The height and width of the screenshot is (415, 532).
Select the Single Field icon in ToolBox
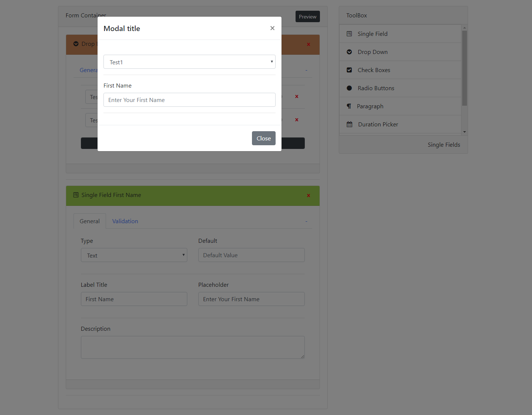[349, 34]
